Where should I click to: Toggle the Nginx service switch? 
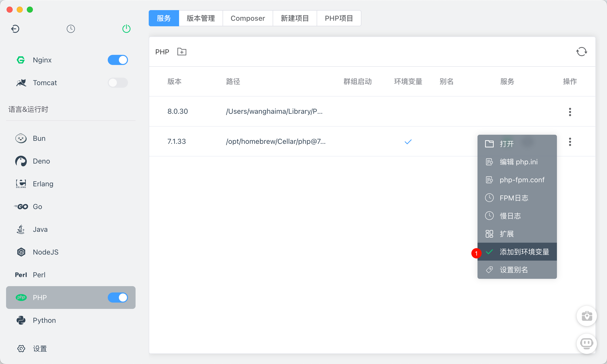tap(118, 60)
